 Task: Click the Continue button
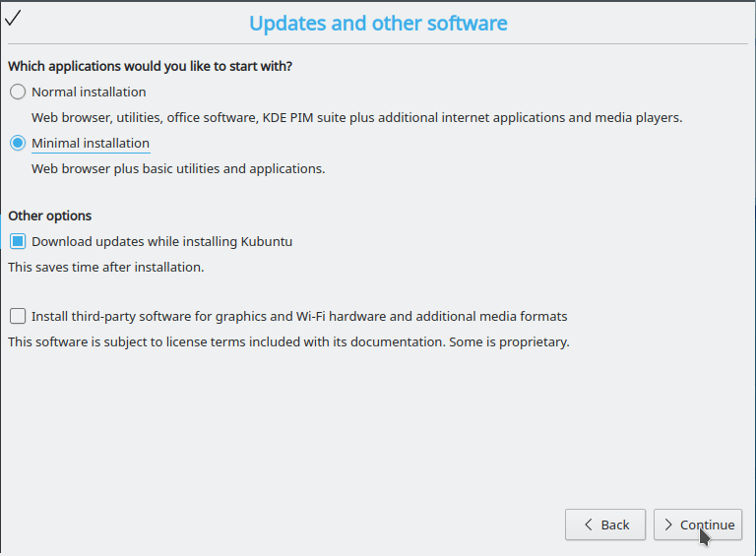point(698,525)
